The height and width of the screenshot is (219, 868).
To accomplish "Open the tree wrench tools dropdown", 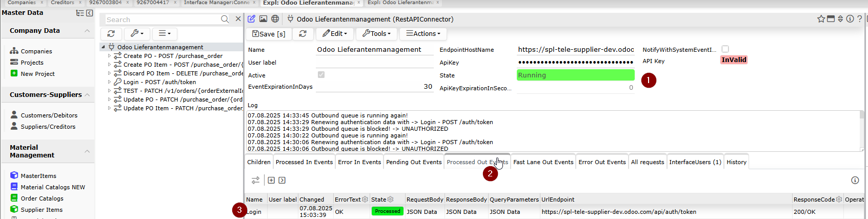I will coord(136,33).
